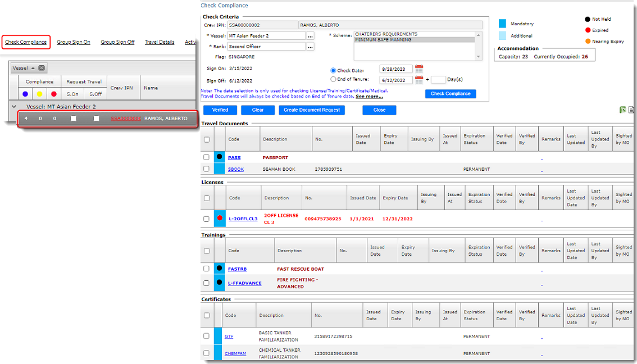Click the Rank field browse ellipsis button
637x364 pixels.
[x=310, y=47]
